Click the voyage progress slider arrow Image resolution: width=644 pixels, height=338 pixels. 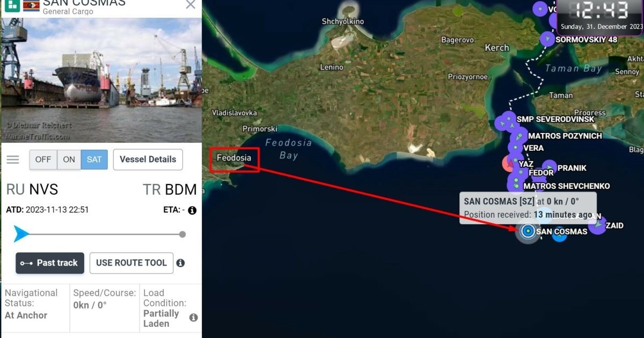(21, 234)
